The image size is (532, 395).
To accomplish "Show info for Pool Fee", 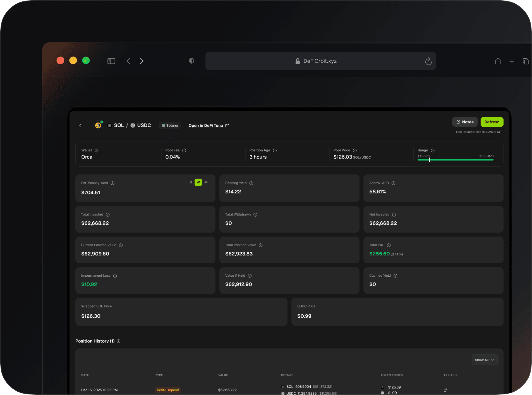I will coord(184,150).
